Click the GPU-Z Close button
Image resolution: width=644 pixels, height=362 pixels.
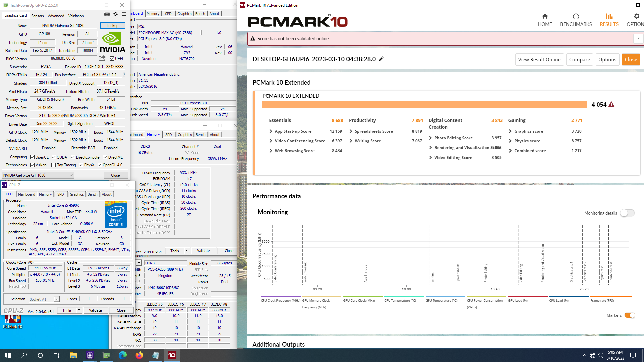click(115, 175)
